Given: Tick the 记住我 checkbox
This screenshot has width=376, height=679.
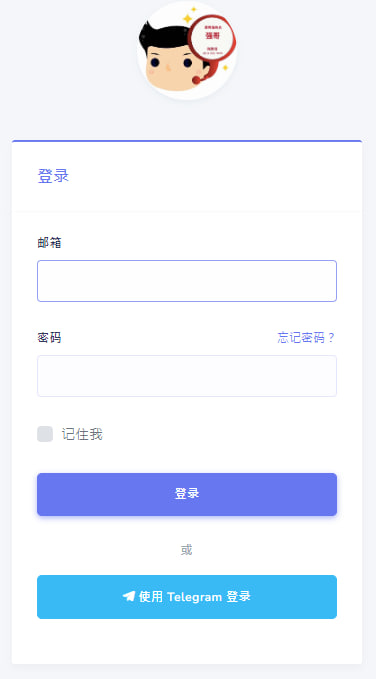Looking at the screenshot, I should pos(45,434).
